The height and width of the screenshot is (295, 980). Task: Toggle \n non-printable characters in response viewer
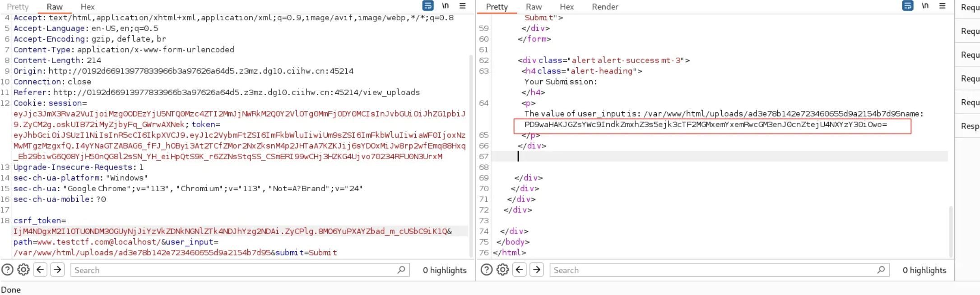tap(925, 6)
